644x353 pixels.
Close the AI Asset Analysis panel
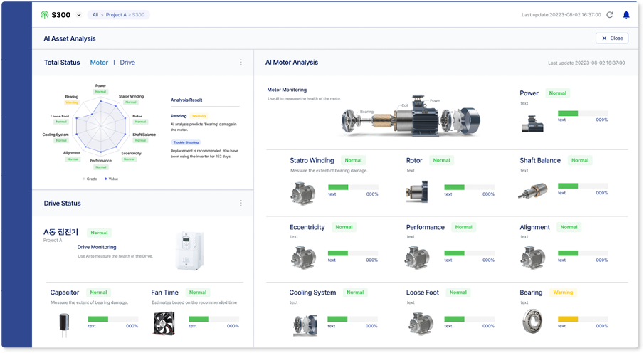612,38
